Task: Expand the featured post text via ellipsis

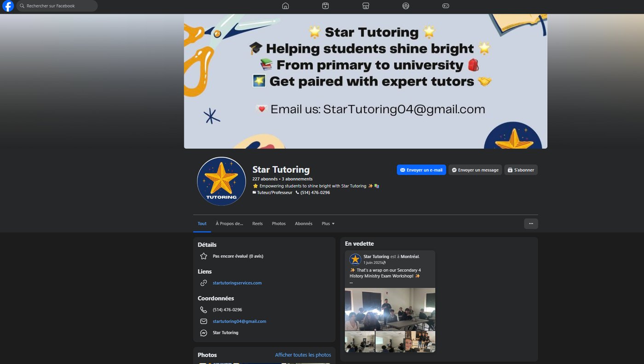Action: (351, 282)
